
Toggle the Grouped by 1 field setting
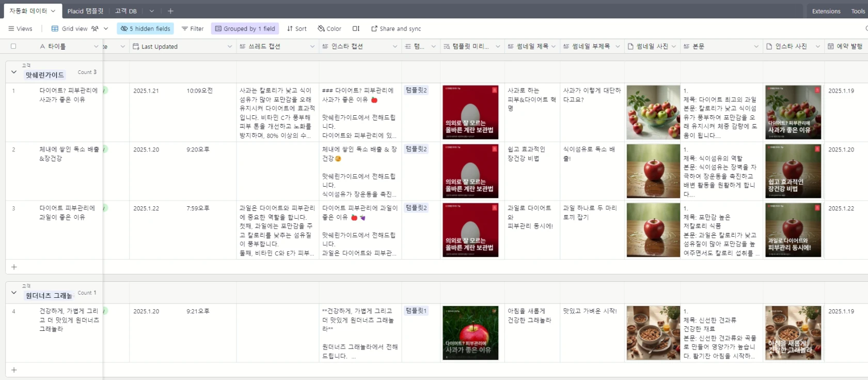[245, 29]
